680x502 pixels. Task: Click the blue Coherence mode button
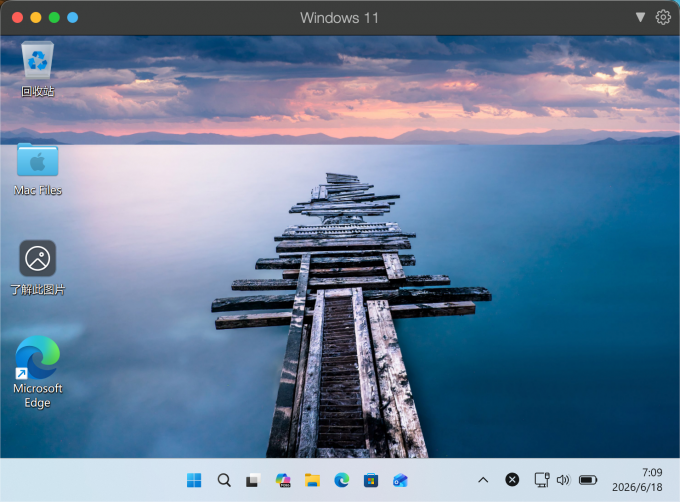[73, 18]
